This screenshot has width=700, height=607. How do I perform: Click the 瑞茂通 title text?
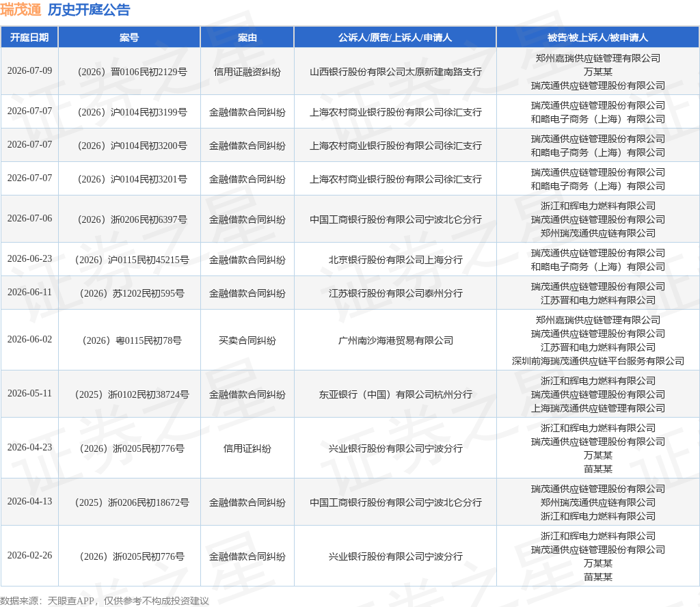click(21, 10)
